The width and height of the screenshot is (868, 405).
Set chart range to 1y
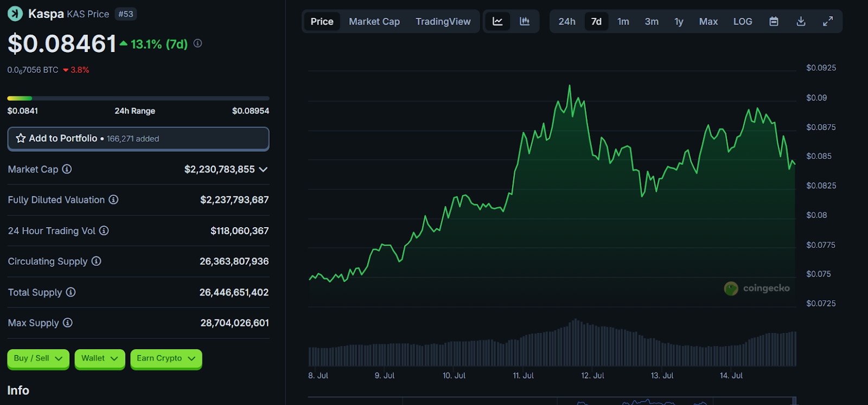point(679,21)
